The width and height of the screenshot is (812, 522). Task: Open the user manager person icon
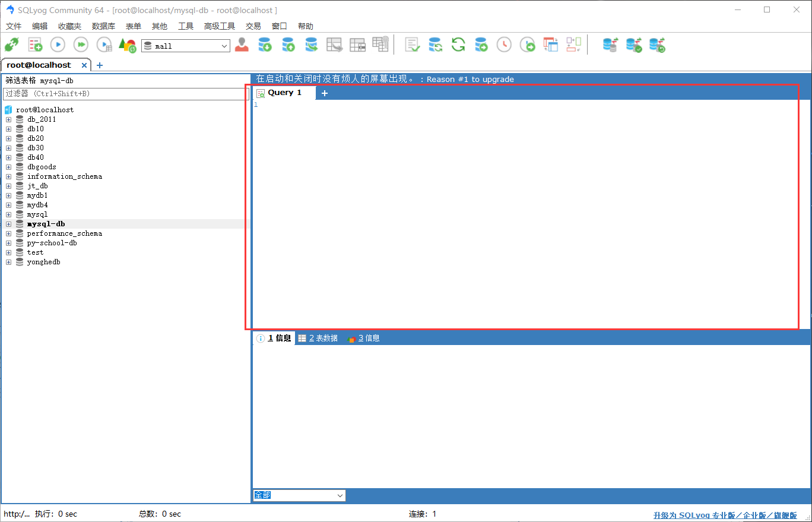[x=242, y=45]
